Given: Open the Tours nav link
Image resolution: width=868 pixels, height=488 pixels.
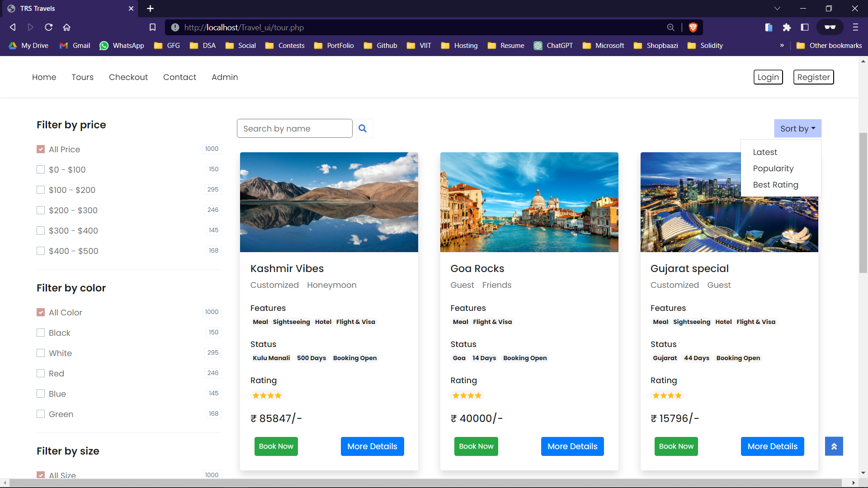Looking at the screenshot, I should point(82,77).
